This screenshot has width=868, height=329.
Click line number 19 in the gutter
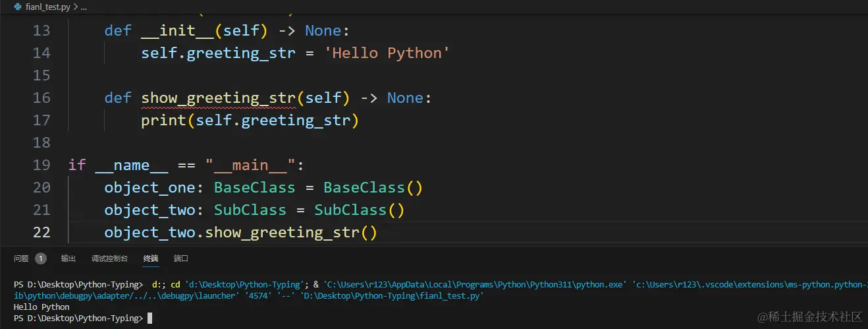(41, 165)
